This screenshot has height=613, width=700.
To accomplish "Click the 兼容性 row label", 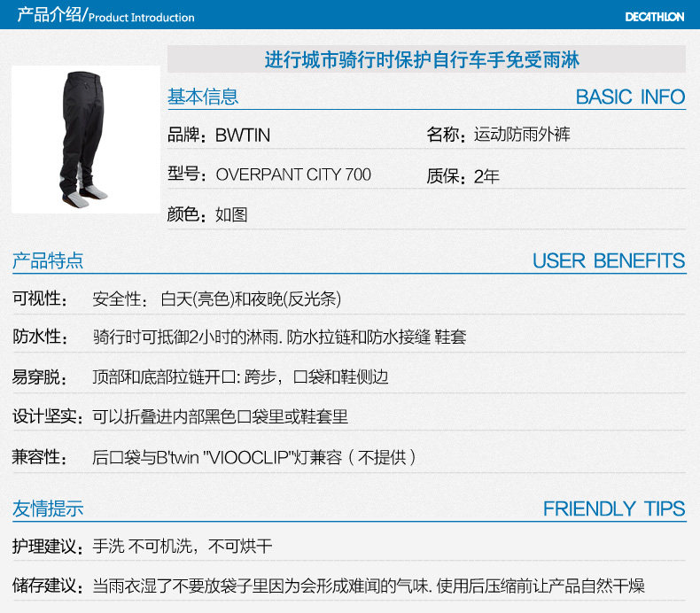I will click(x=40, y=457).
